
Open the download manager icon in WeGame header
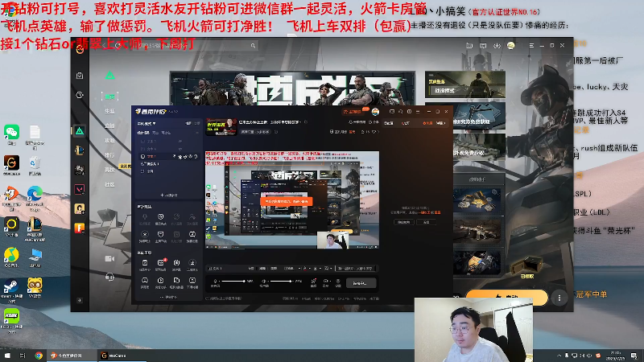point(497,46)
